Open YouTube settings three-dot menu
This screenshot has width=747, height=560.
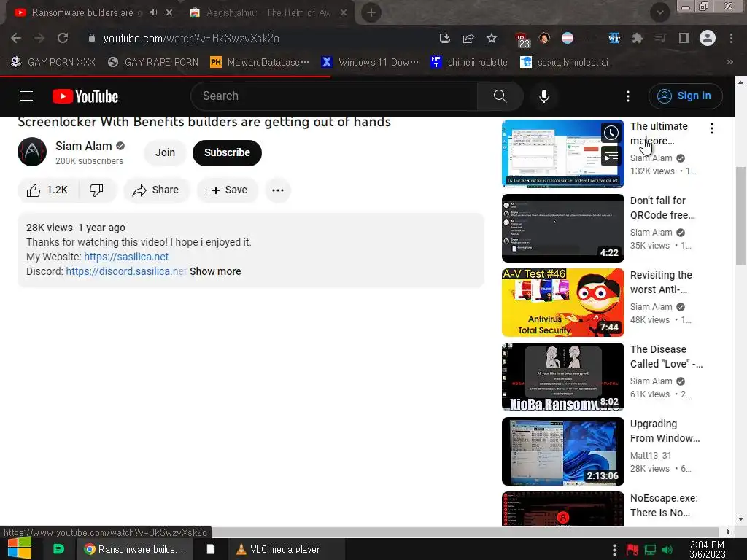pyautogui.click(x=628, y=96)
